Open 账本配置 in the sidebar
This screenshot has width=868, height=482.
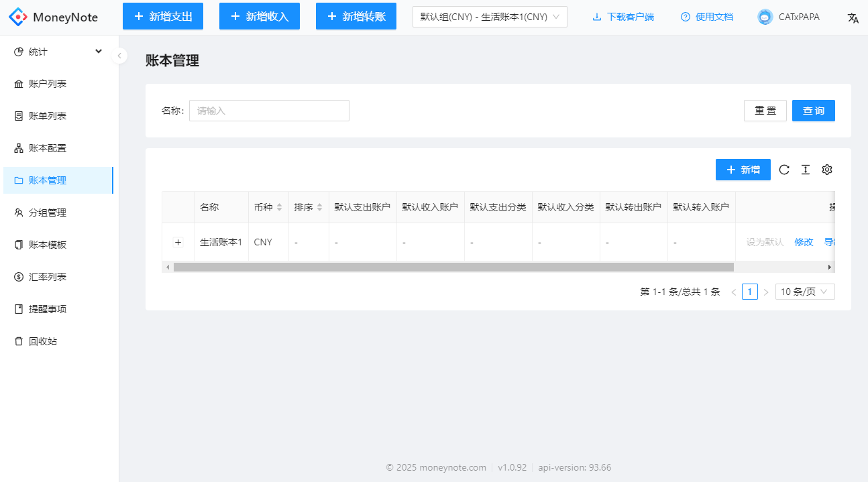coord(58,148)
